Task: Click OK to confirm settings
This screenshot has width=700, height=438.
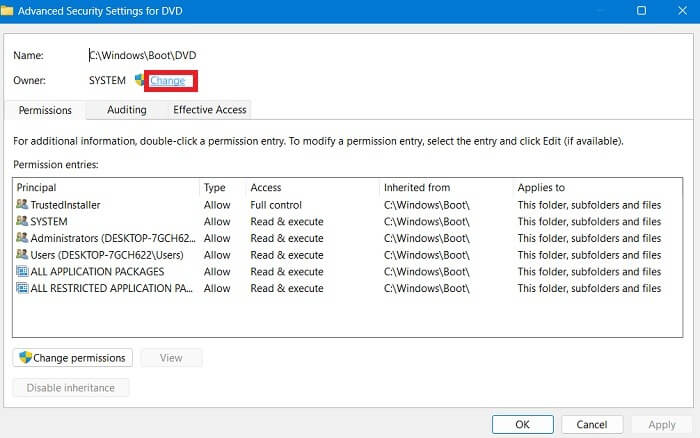Action: (x=523, y=424)
